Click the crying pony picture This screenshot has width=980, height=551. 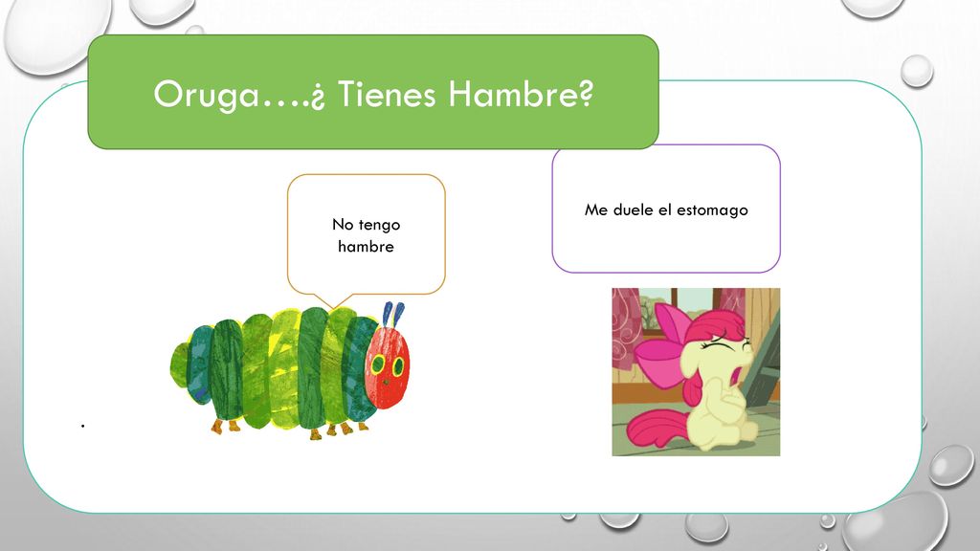[x=696, y=372]
